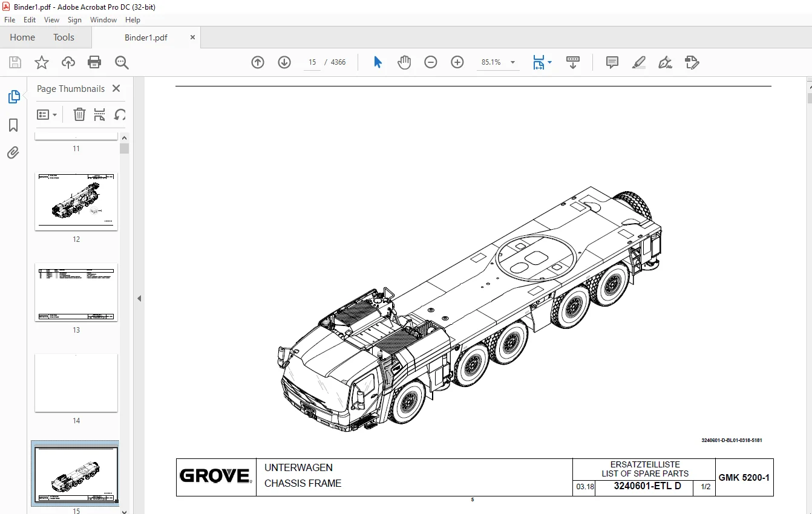This screenshot has height=514, width=812.
Task: Click the Fit width page icon
Action: click(x=538, y=62)
